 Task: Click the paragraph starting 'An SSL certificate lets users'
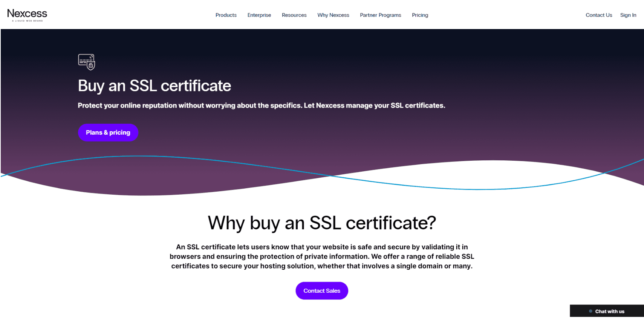pos(322,257)
